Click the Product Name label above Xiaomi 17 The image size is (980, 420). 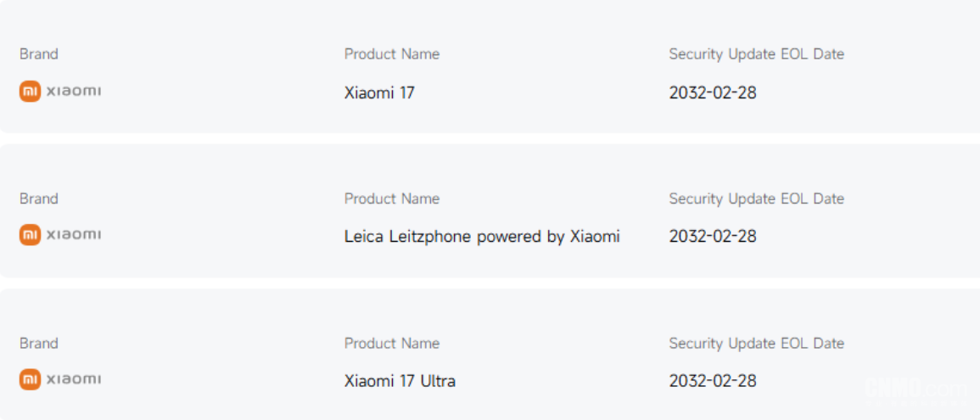pos(391,54)
